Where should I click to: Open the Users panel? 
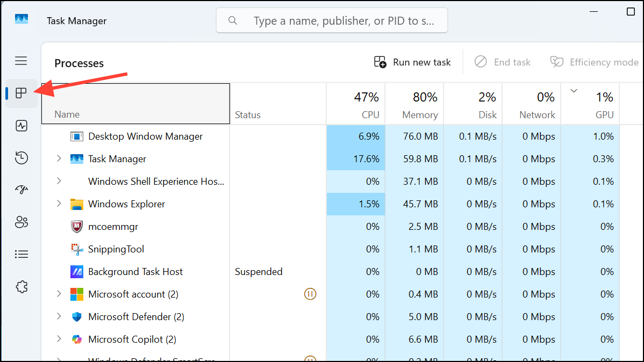(x=21, y=222)
